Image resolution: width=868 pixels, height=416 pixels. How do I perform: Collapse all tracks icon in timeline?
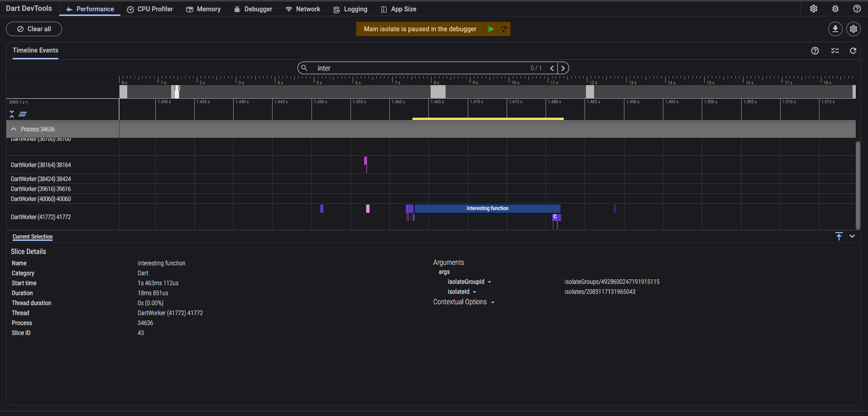tap(12, 114)
